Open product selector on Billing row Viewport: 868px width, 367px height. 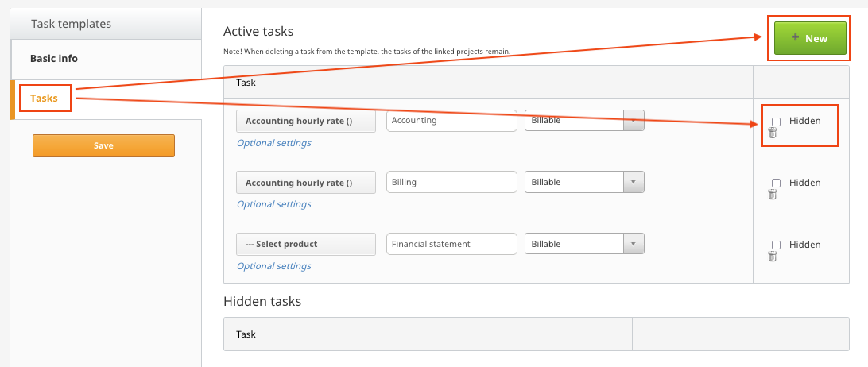tap(306, 183)
